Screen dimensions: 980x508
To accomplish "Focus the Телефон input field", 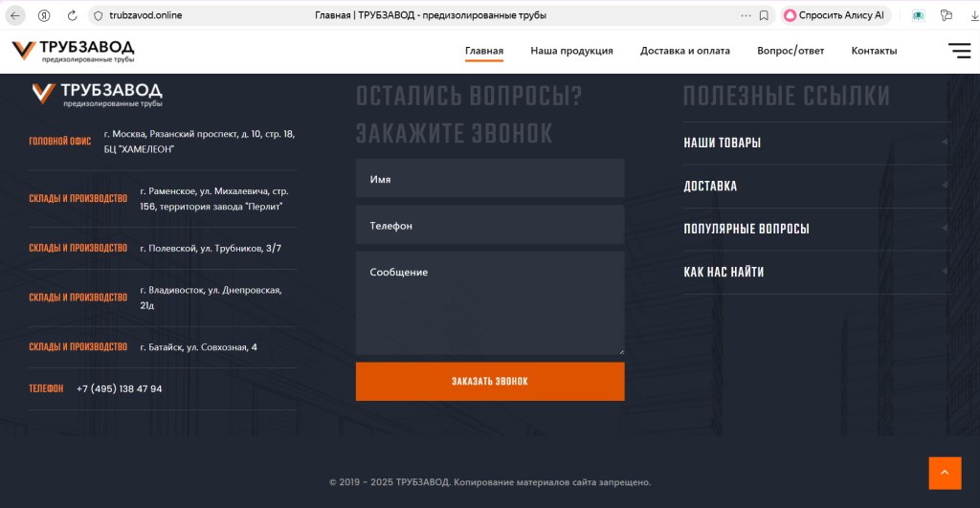I will pyautogui.click(x=489, y=226).
